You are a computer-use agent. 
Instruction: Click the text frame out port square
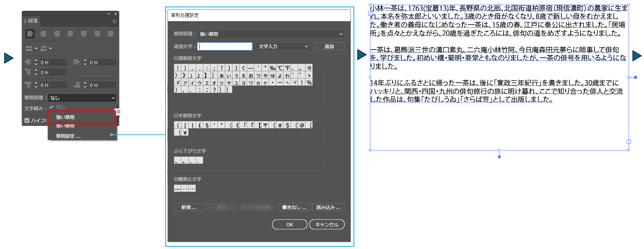click(629, 142)
